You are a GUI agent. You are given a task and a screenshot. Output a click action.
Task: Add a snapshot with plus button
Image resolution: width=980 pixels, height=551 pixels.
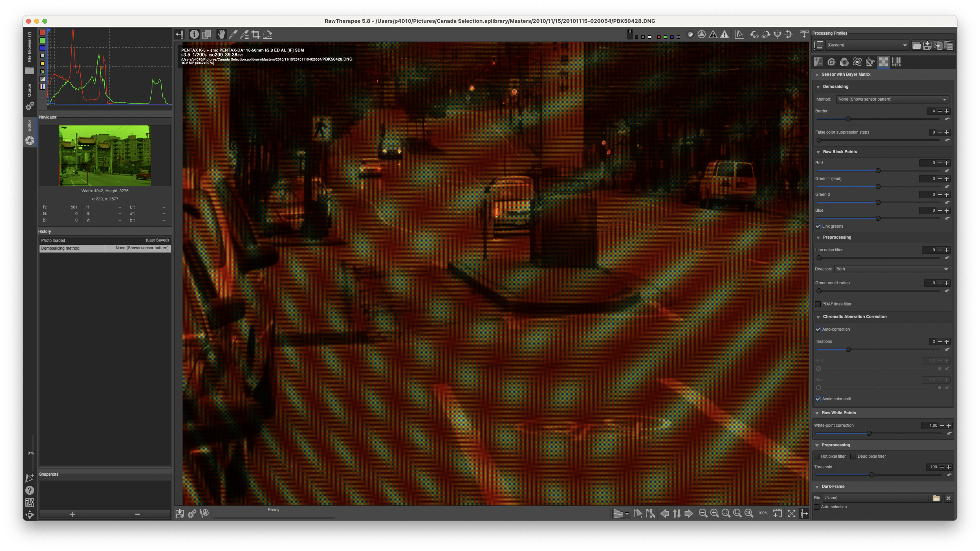click(72, 514)
